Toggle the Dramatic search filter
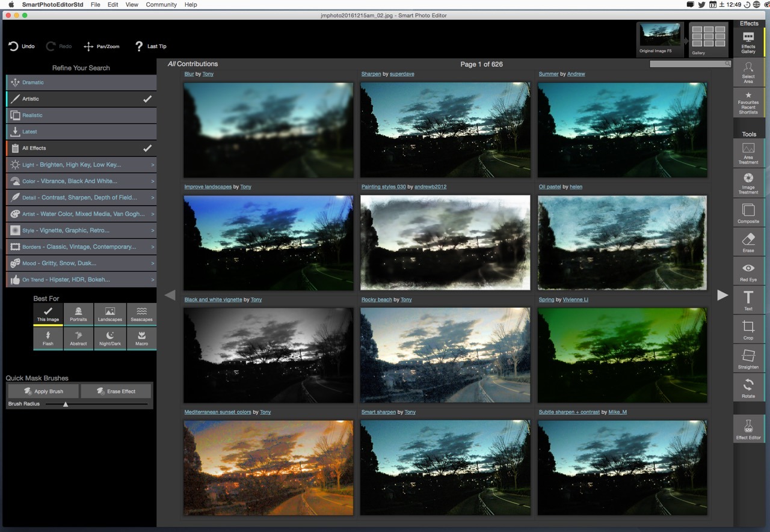The width and height of the screenshot is (770, 532). tap(81, 82)
